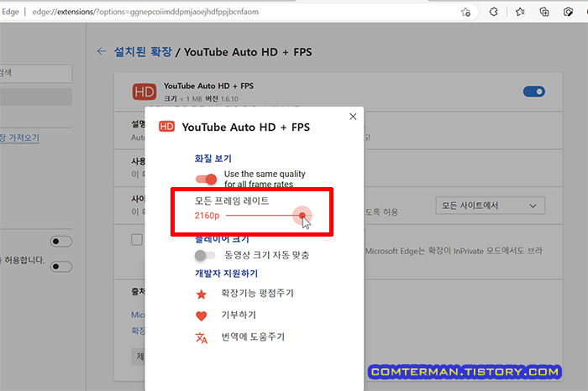Viewport: 588px width, 391px height.
Task: Click the HD logo in the popup header
Action: coord(167,127)
